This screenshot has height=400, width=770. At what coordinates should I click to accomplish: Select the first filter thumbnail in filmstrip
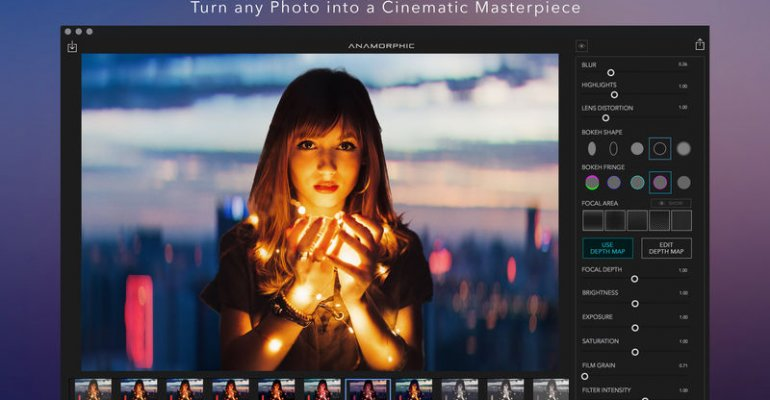point(93,389)
